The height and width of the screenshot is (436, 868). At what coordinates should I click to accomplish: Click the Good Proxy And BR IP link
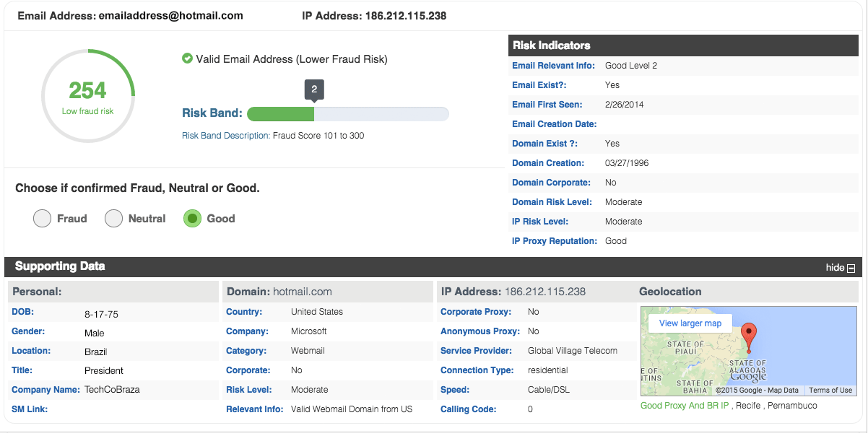tap(685, 406)
